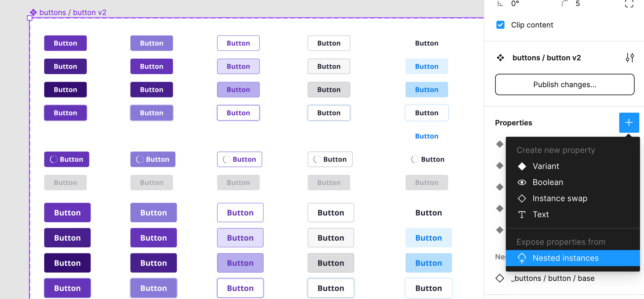The image size is (644, 299).
Task: Click the _buttons / button / base row
Action: point(565,278)
